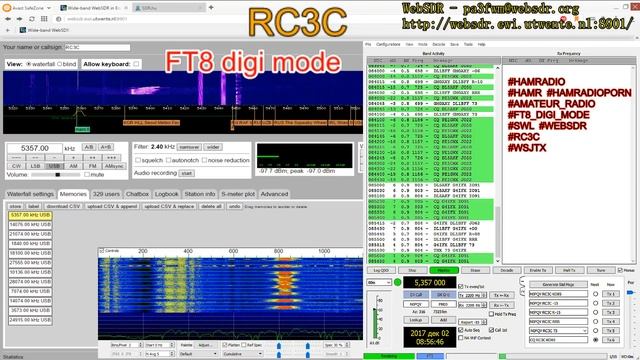Enable the squelch checkbox
Viewport: 640px width, 360px height.
click(138, 160)
